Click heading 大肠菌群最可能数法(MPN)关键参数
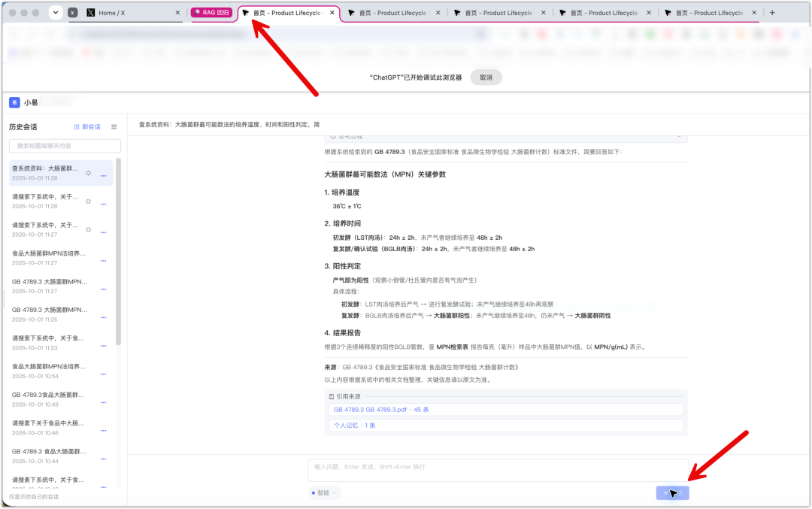 [x=385, y=174]
